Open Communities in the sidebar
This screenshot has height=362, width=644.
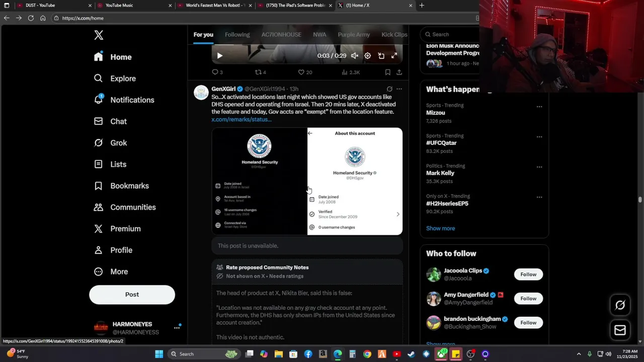[125, 207]
